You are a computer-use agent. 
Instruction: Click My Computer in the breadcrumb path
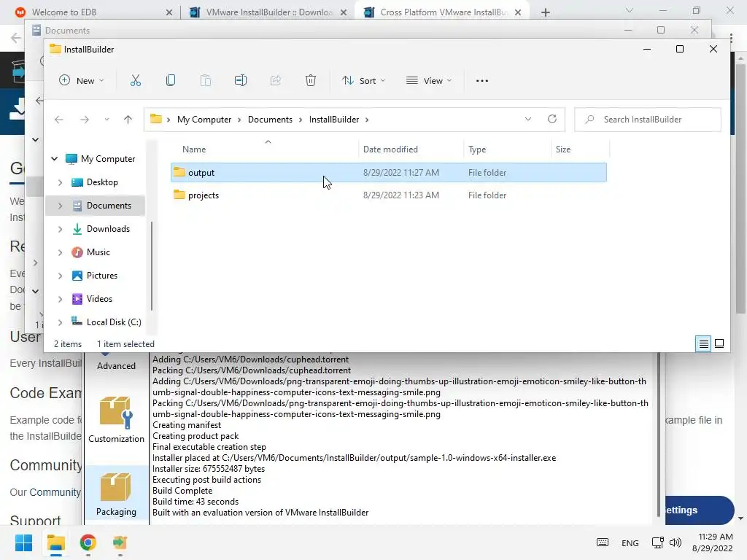(204, 120)
